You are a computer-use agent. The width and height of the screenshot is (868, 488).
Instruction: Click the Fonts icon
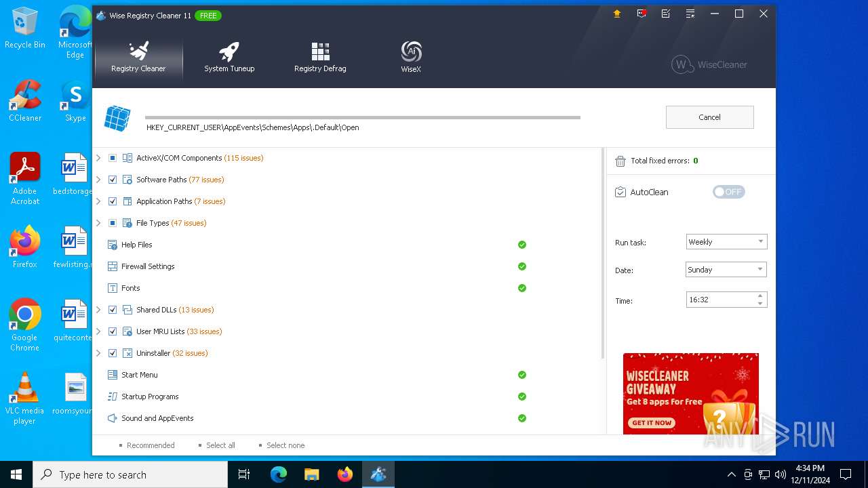point(113,288)
